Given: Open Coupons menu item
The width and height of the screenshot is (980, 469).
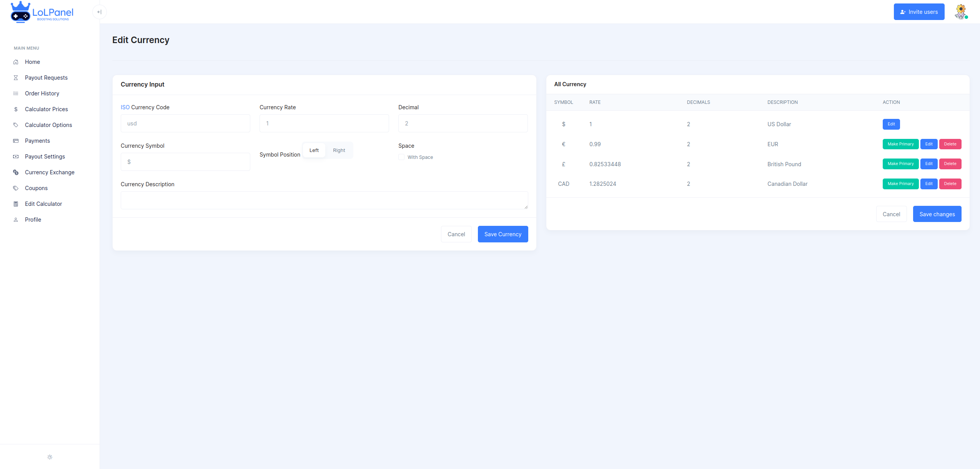Looking at the screenshot, I should [x=36, y=188].
